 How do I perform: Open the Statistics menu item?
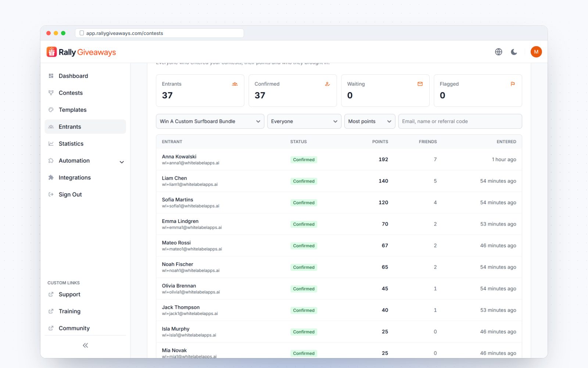[x=85, y=144]
